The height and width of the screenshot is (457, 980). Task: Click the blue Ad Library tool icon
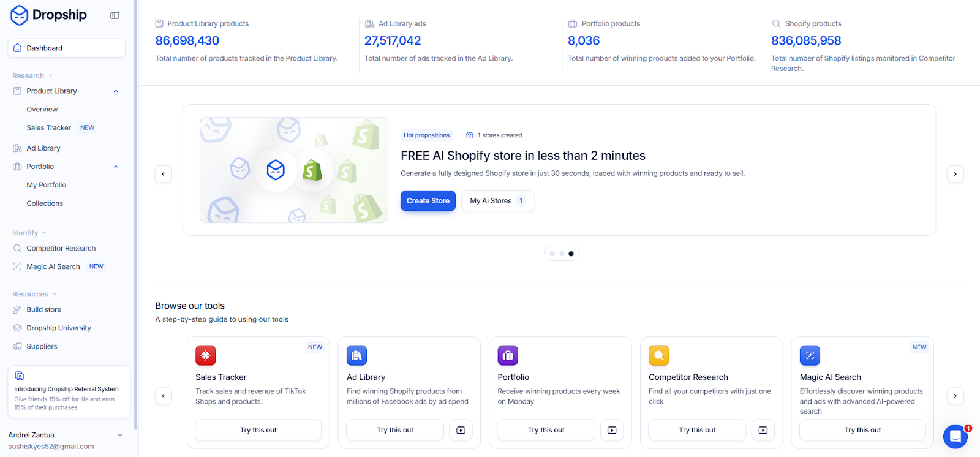(x=356, y=355)
